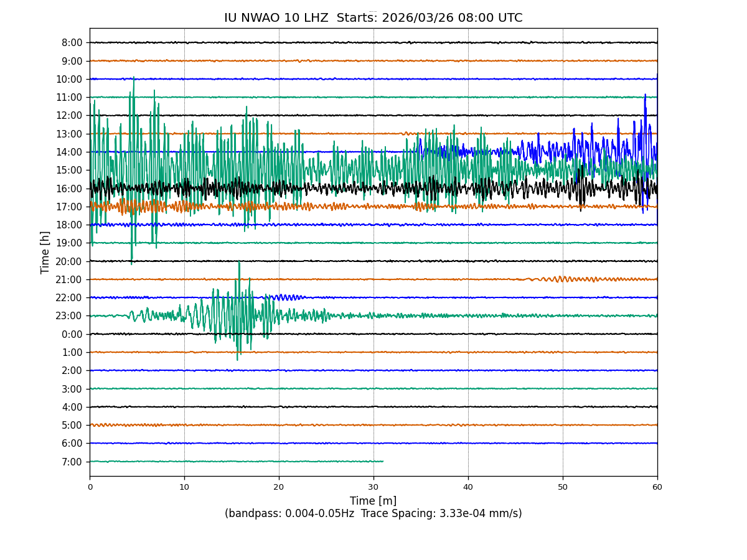This screenshot has width=747, height=560.
Task: Click the 'Time [h]' y-axis label
Action: (45, 252)
